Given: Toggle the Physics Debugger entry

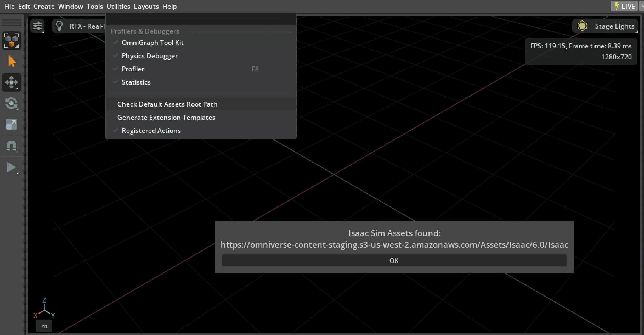Looking at the screenshot, I should coord(149,56).
